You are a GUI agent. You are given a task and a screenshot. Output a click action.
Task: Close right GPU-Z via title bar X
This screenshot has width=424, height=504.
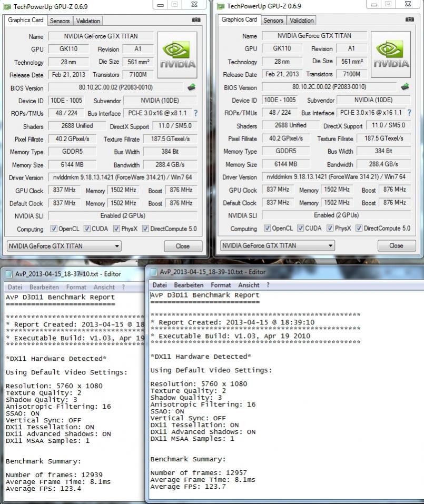coord(408,4)
